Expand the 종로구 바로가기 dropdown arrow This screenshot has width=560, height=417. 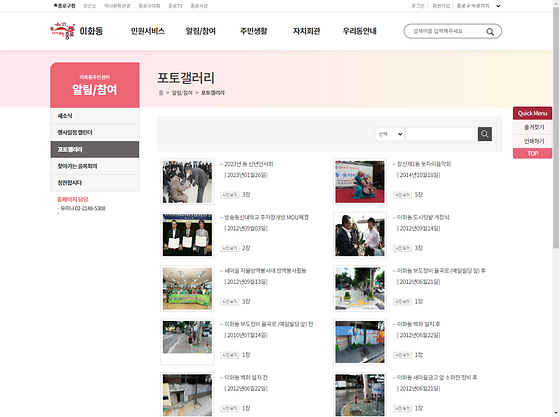[x=498, y=6]
